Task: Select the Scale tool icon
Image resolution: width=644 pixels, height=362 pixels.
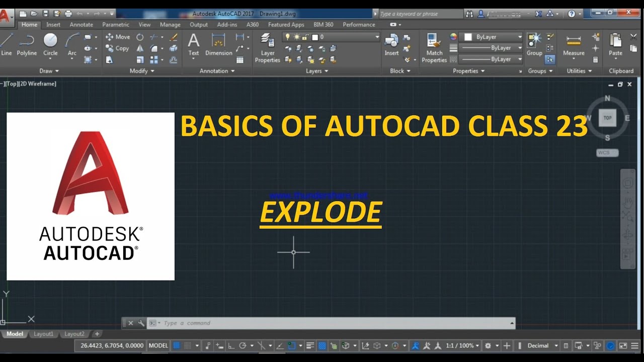Action: point(140,60)
